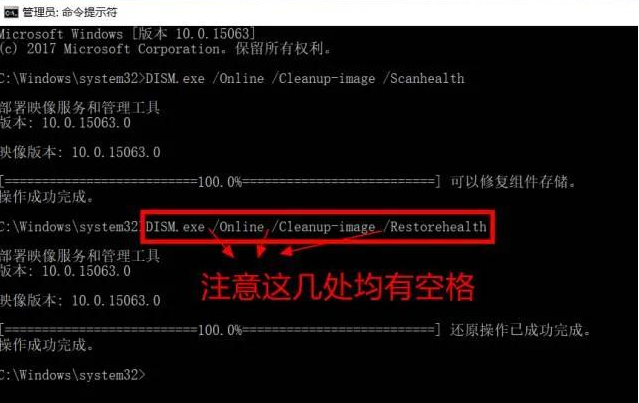The height and width of the screenshot is (403, 639).
Task: Click the 可以修复组件存储 result message
Action: tap(513, 182)
